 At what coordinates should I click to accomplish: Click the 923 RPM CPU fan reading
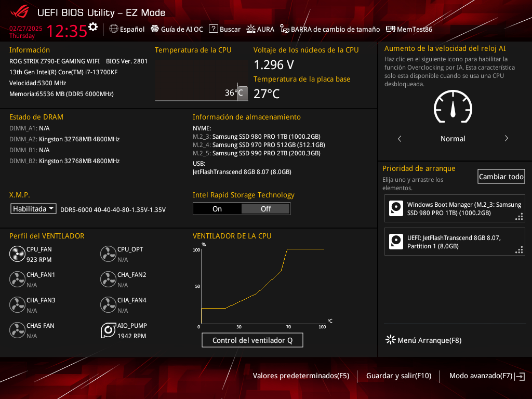point(39,260)
